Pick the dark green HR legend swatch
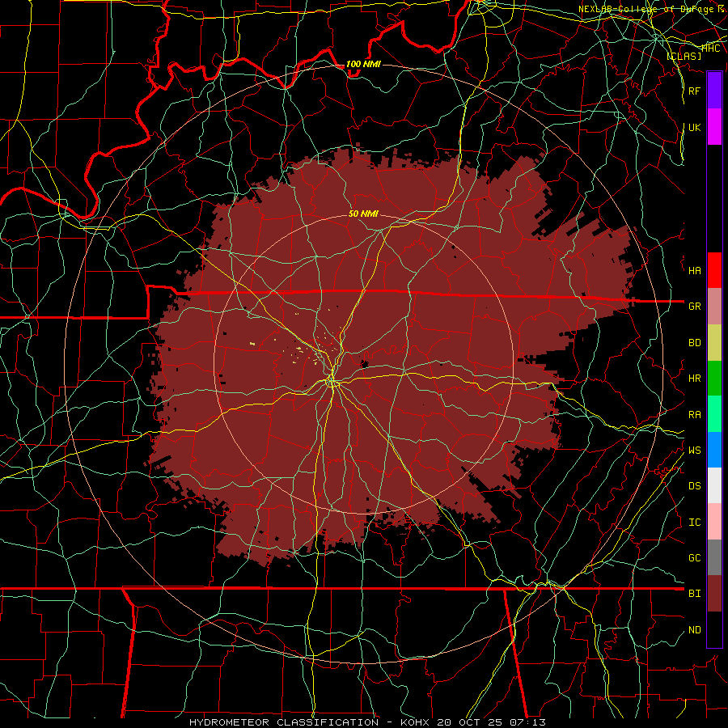The image size is (728, 728). [714, 378]
